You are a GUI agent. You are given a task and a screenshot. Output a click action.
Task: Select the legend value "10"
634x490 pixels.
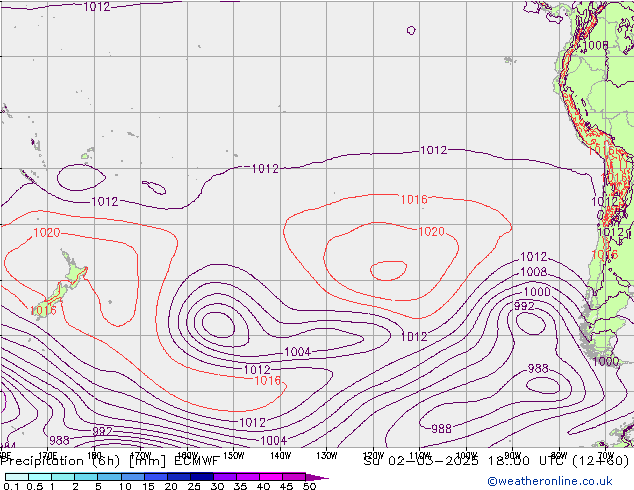pos(125,486)
